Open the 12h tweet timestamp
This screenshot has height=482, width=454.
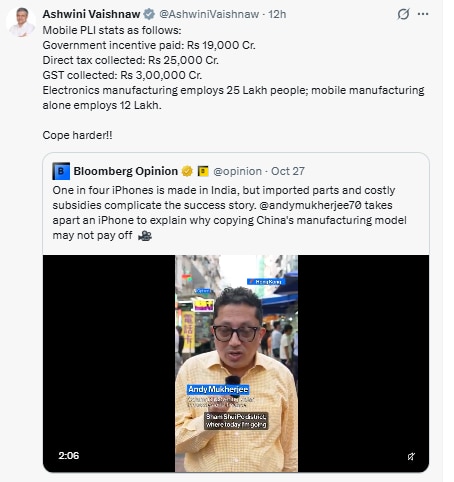point(277,14)
